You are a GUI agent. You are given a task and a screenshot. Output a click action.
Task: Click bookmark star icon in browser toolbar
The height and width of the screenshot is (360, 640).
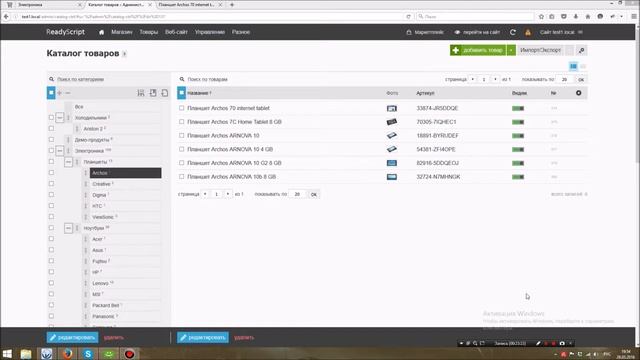pos(541,17)
